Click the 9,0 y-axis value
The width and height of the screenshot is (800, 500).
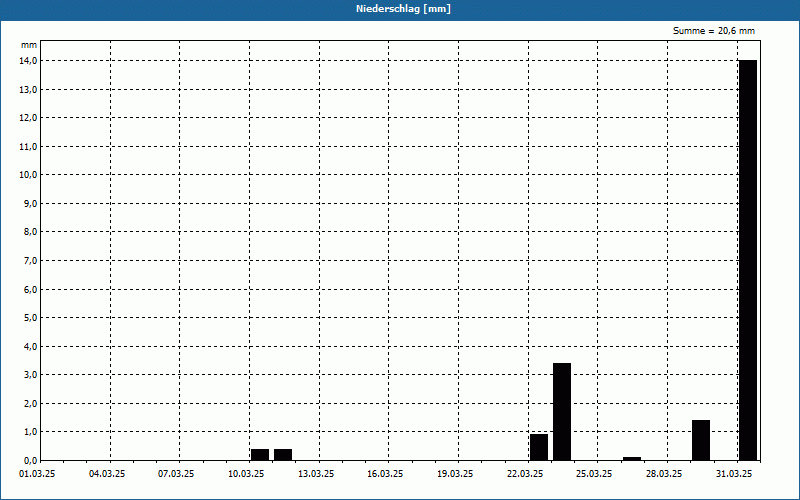pos(29,204)
